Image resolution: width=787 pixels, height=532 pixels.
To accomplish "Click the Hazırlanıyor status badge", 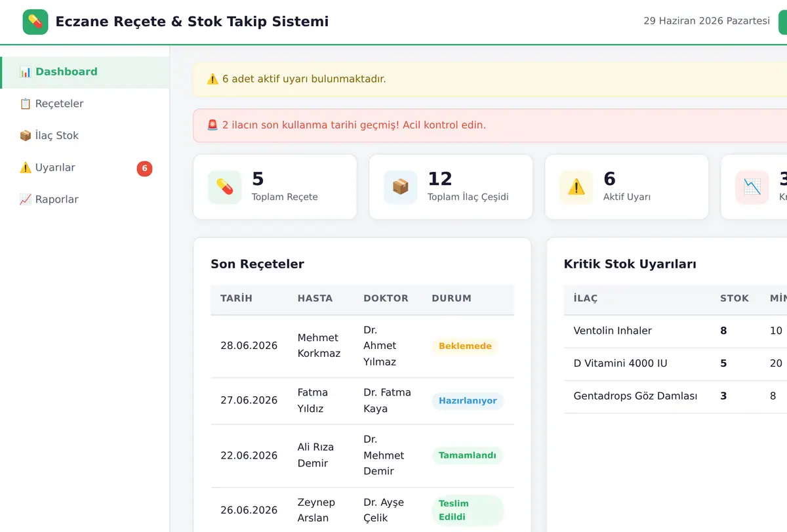I will click(x=468, y=401).
